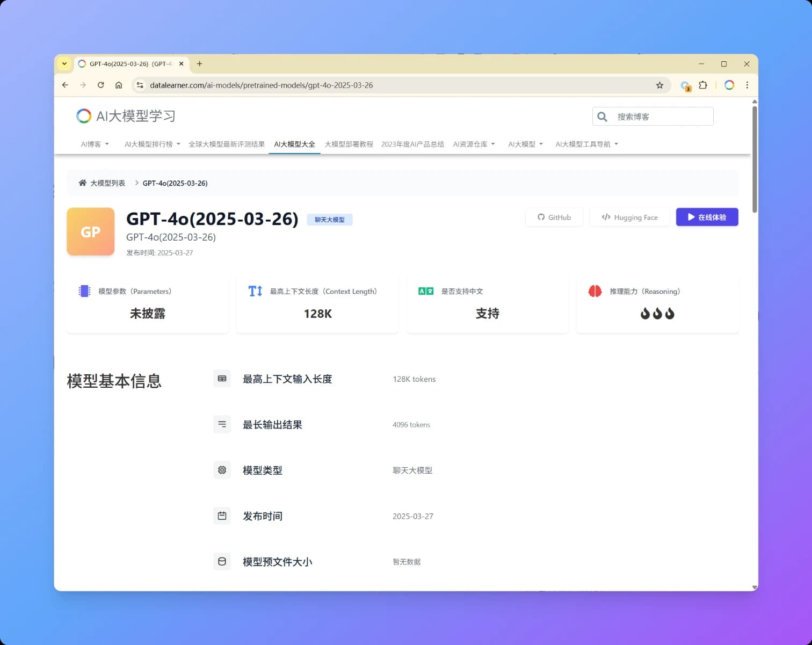The width and height of the screenshot is (812, 645).
Task: Click the red brain Reasoning icon
Action: (x=595, y=291)
